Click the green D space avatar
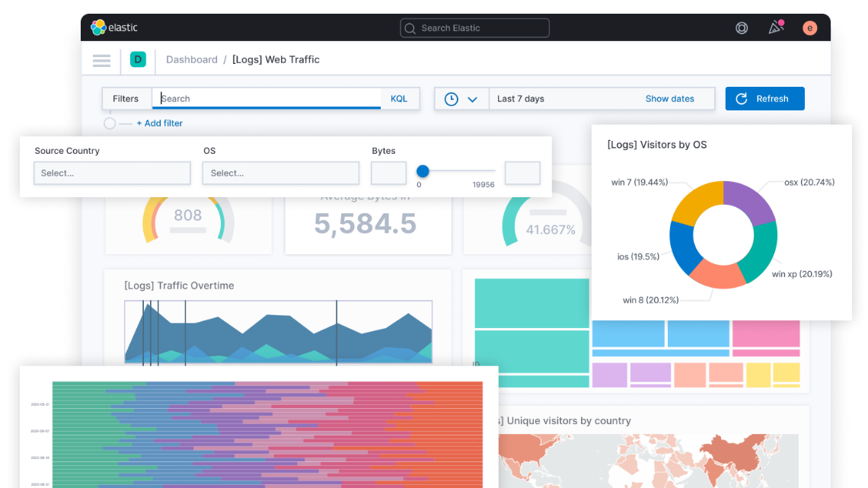Viewport: 868px width, 488px height. pyautogui.click(x=138, y=59)
